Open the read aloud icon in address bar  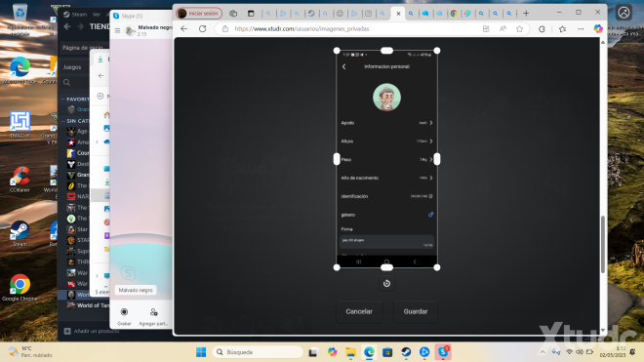(x=503, y=28)
